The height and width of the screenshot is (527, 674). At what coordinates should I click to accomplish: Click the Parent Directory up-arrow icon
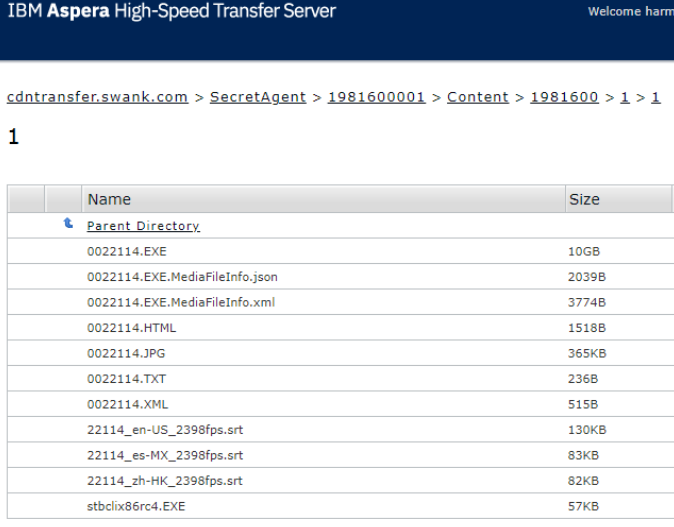tap(68, 225)
